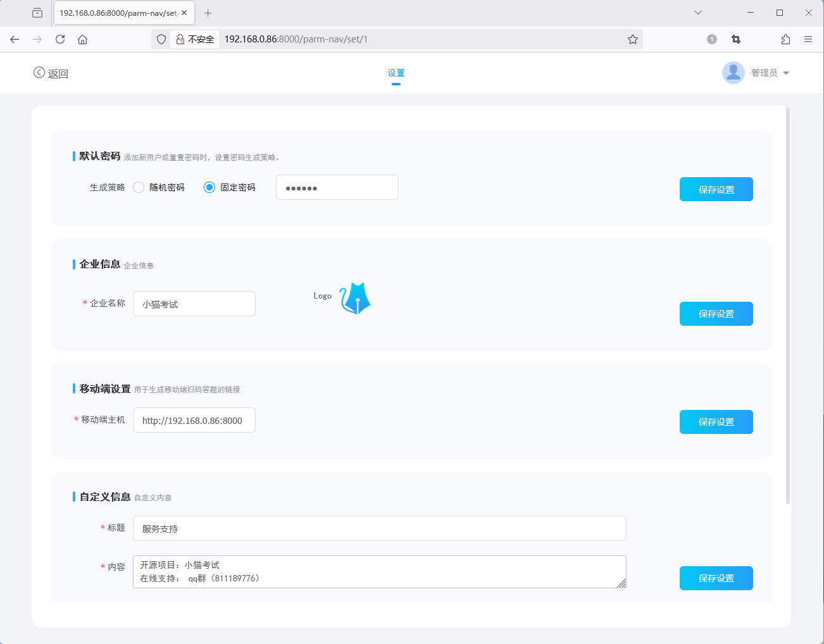Open the 管理员 account dropdown arrow

click(x=787, y=72)
